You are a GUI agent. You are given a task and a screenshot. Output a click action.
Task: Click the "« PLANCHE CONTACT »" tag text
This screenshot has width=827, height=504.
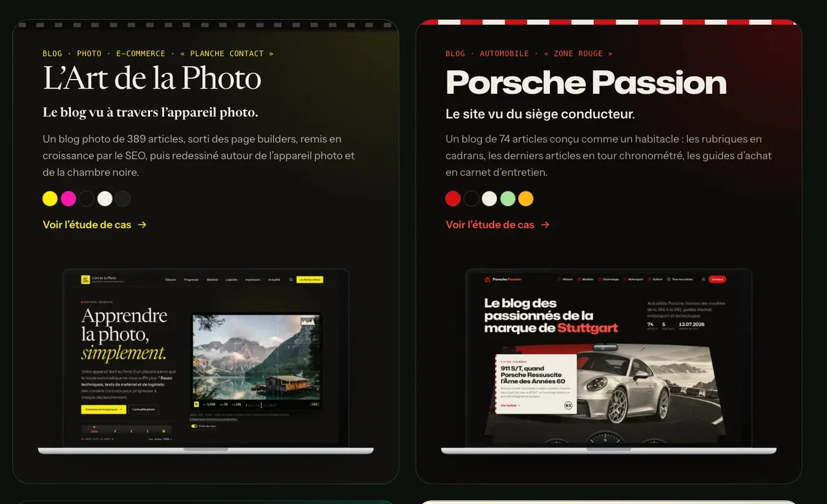coord(227,54)
